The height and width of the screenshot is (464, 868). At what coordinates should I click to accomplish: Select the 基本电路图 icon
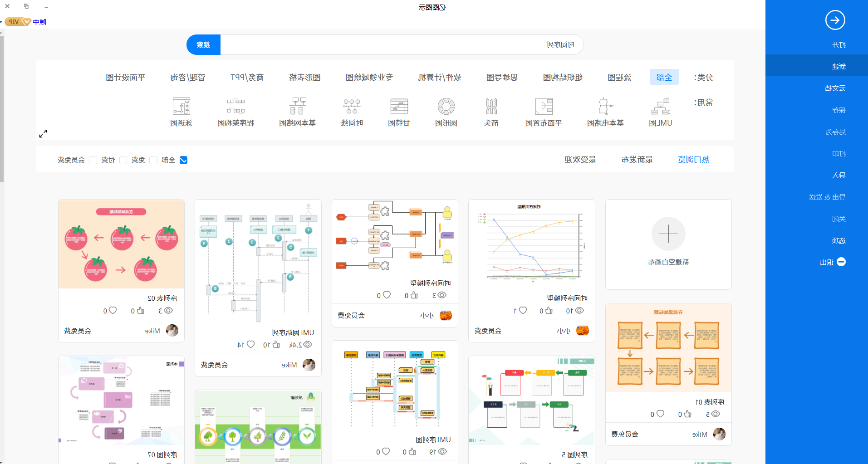[x=605, y=106]
